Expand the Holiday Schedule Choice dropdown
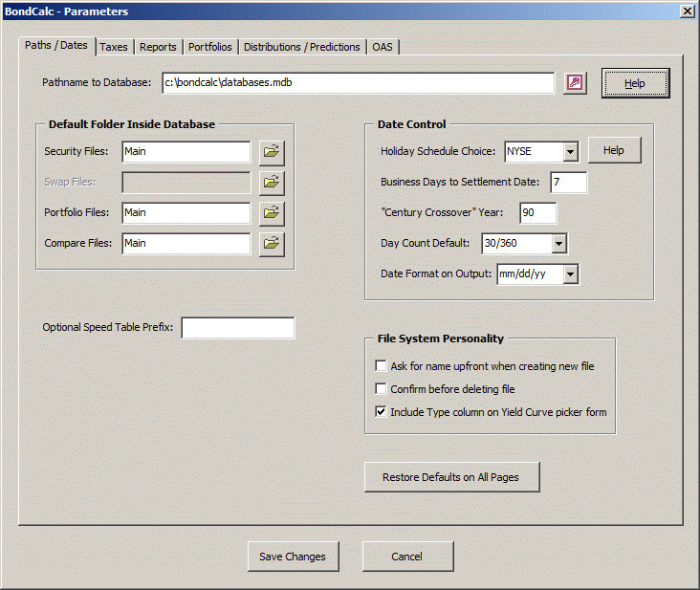Screen dimensions: 700x590 [x=570, y=151]
